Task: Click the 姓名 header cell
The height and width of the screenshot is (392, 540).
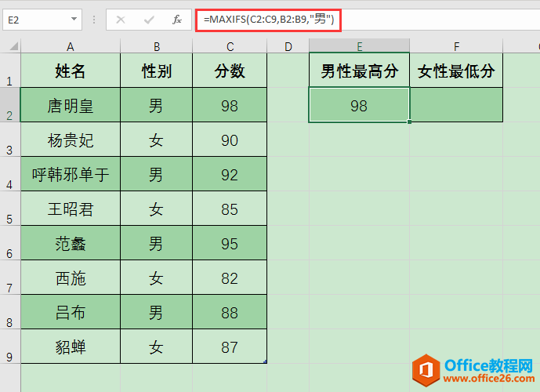Action: point(71,71)
